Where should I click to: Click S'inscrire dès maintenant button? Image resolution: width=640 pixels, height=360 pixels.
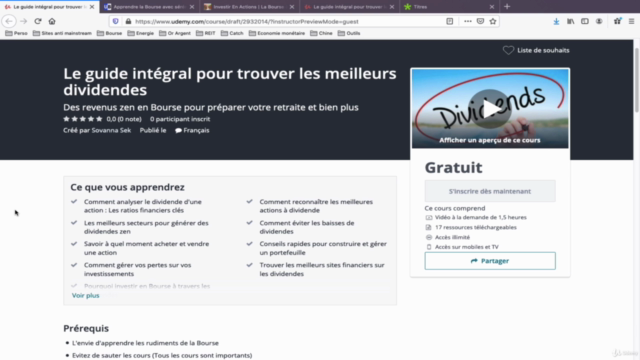click(x=490, y=191)
